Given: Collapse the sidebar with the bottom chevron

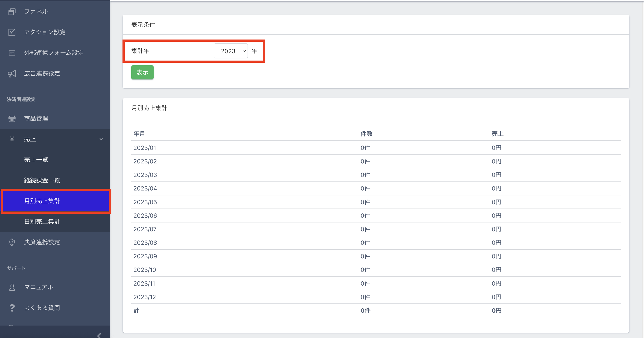Looking at the screenshot, I should click(x=99, y=335).
